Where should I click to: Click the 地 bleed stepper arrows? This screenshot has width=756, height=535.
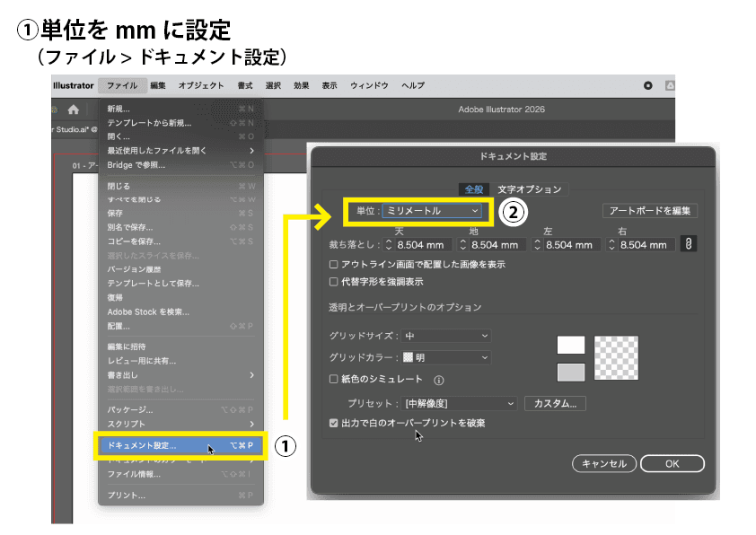click(x=463, y=245)
